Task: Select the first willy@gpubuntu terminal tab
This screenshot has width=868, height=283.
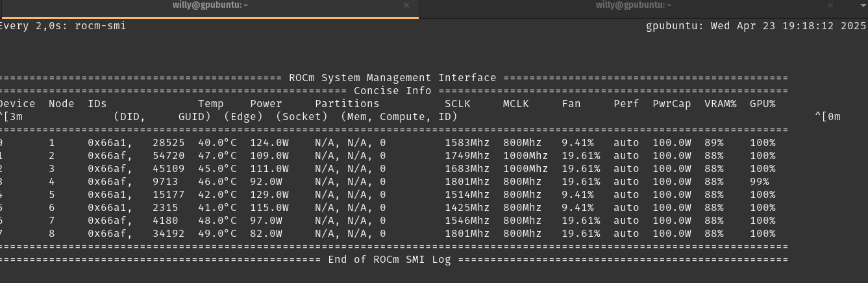Action: coord(210,5)
